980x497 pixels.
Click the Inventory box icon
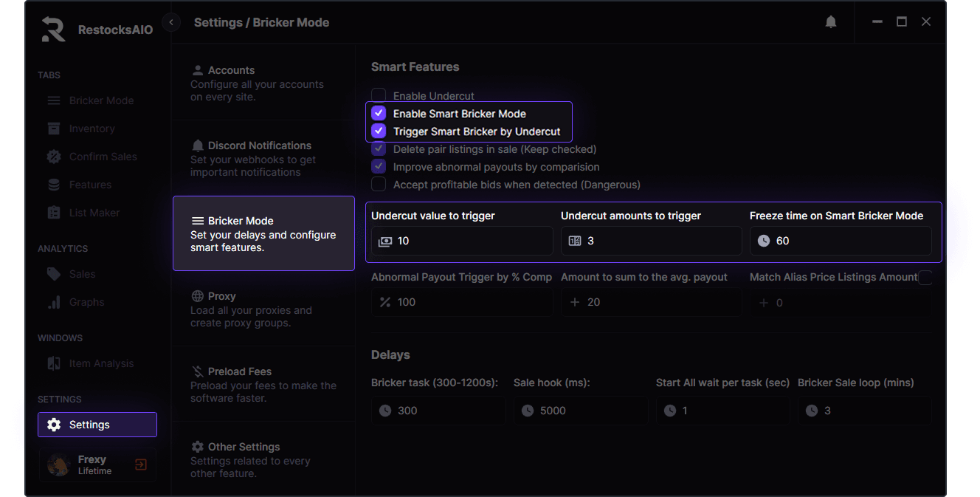(x=54, y=128)
